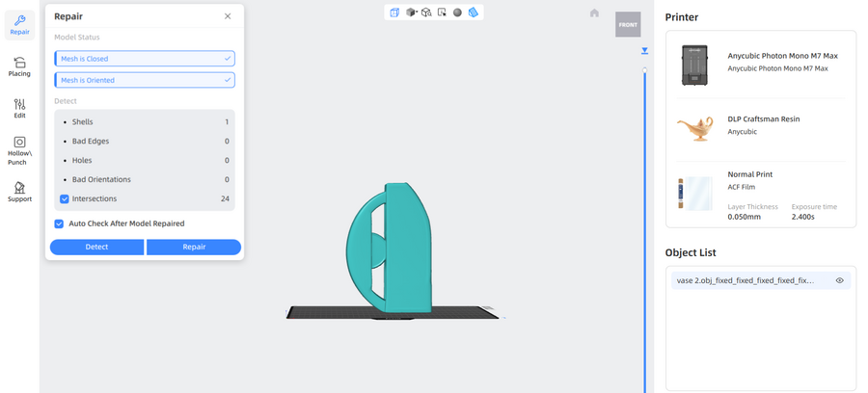
Task: Click the Holes row in Detect list
Action: coord(145,161)
